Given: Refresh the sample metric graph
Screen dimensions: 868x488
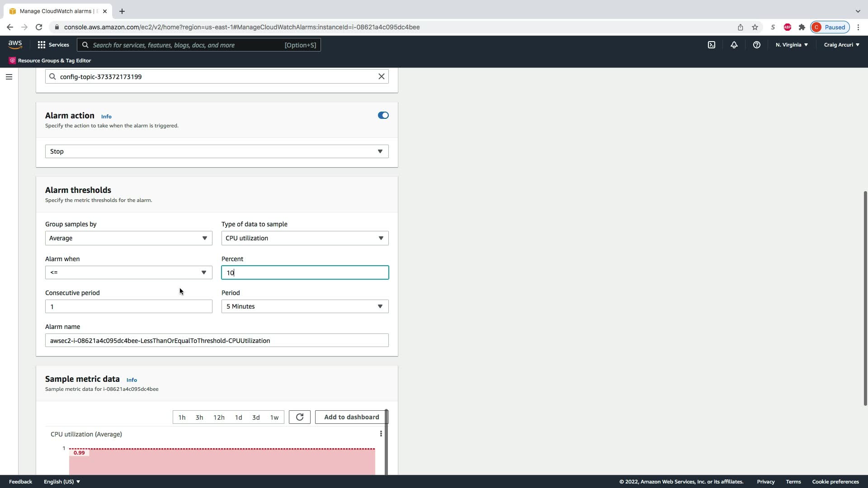Looking at the screenshot, I should [x=299, y=417].
